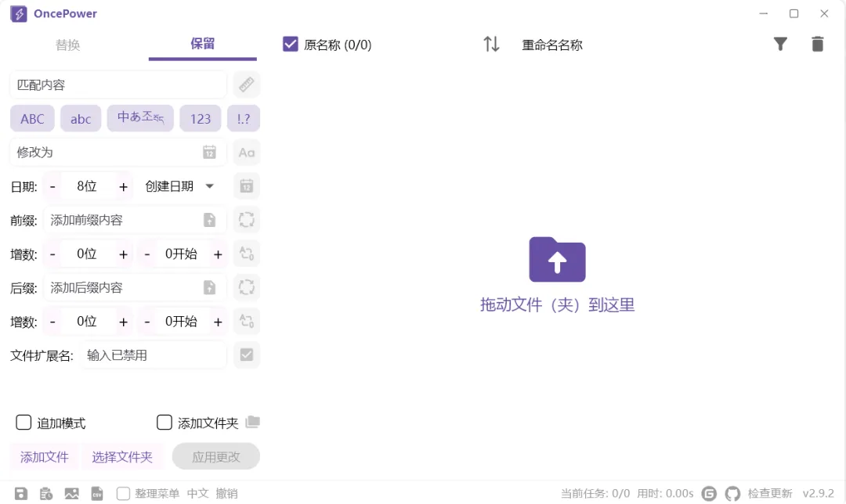The height and width of the screenshot is (504, 846).
Task: Click calendar icon inside 修改为 field
Action: click(209, 153)
